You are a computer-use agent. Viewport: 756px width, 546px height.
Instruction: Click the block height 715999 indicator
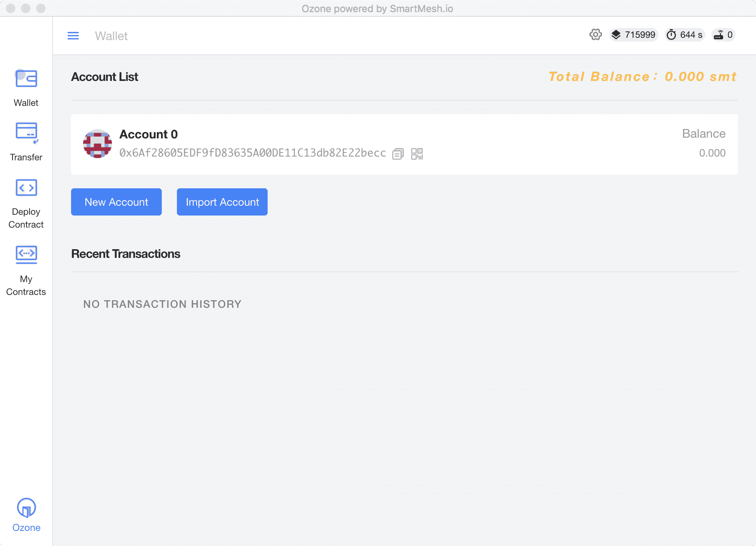(634, 35)
